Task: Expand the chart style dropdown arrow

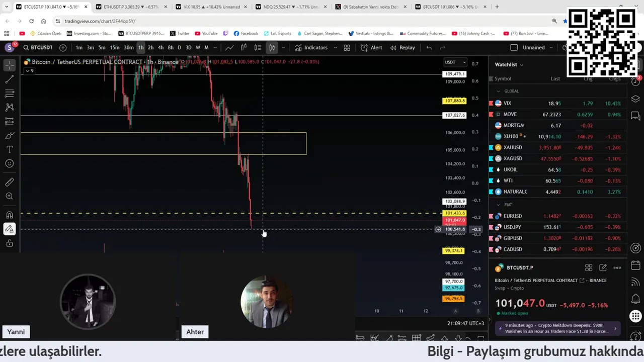Action: [283, 48]
